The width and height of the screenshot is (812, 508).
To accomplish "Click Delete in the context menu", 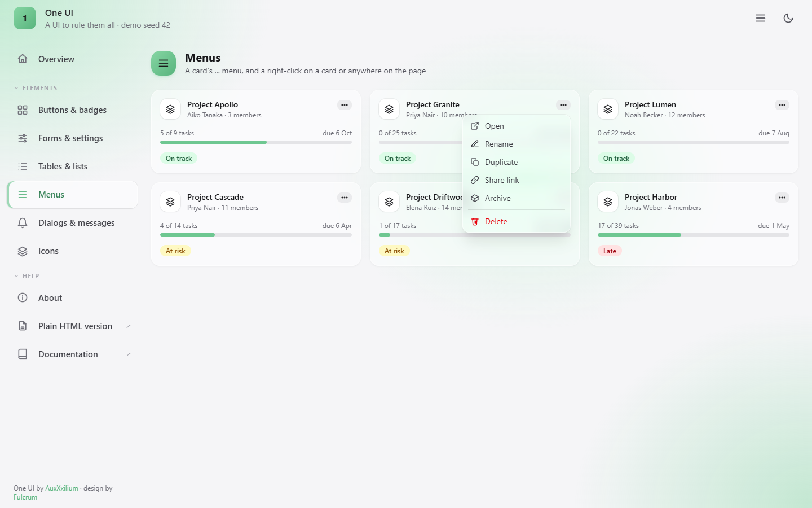I will 517,221.
